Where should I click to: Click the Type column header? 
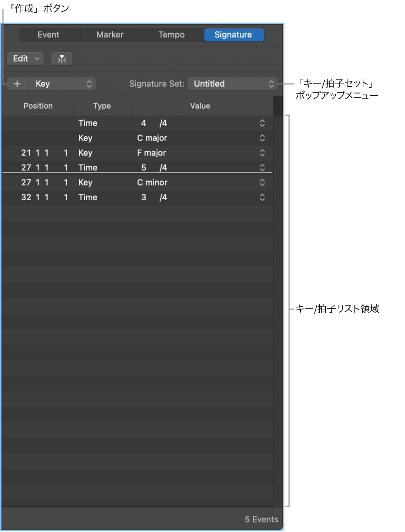coord(102,106)
